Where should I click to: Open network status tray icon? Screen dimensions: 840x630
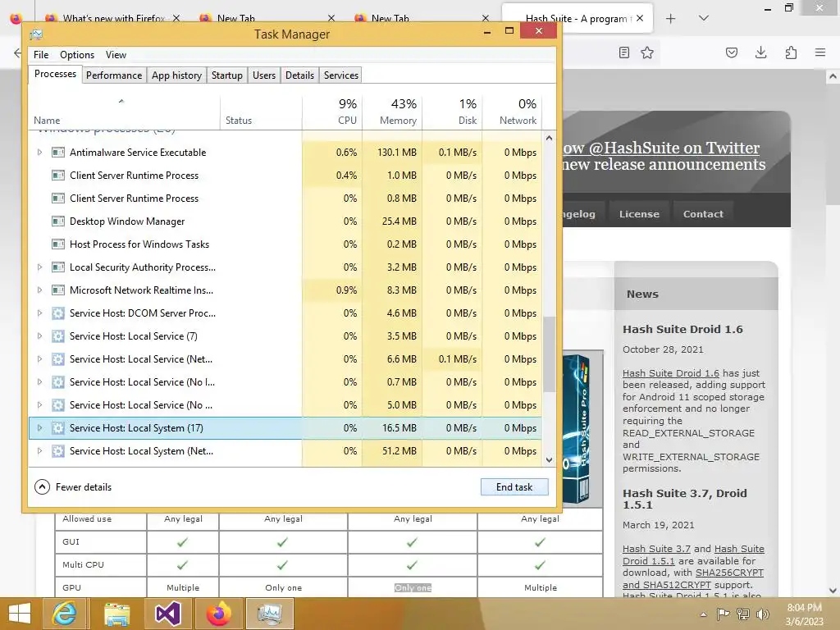click(743, 614)
